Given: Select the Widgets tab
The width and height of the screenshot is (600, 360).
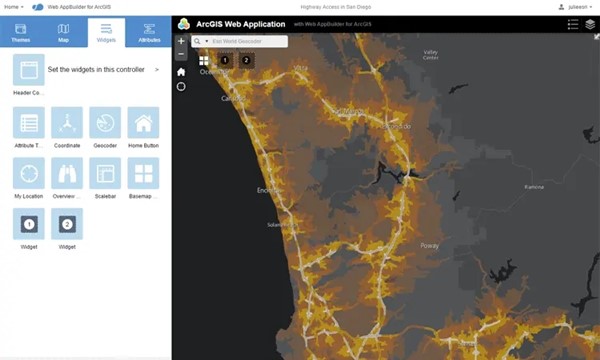Looking at the screenshot, I should tap(106, 32).
